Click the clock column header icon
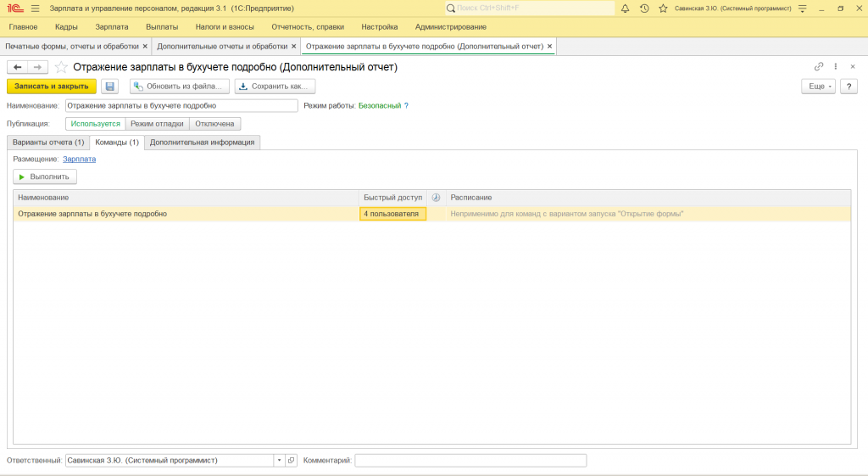The width and height of the screenshot is (868, 476). point(436,197)
